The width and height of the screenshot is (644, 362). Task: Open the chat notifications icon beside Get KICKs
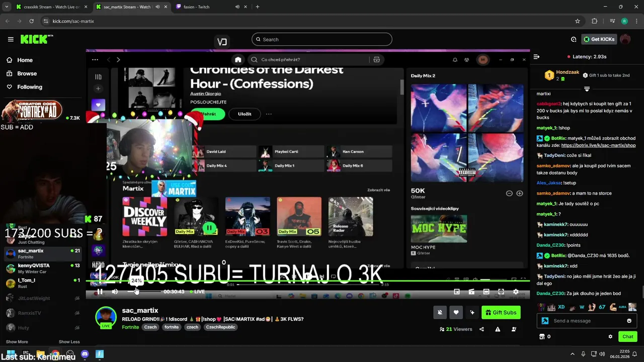coord(574,39)
